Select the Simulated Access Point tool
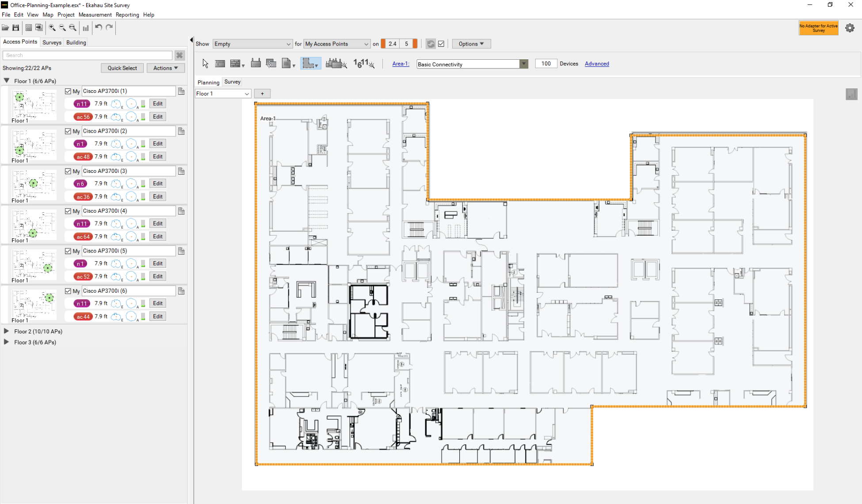Screen dimensions: 862x504 [256, 63]
